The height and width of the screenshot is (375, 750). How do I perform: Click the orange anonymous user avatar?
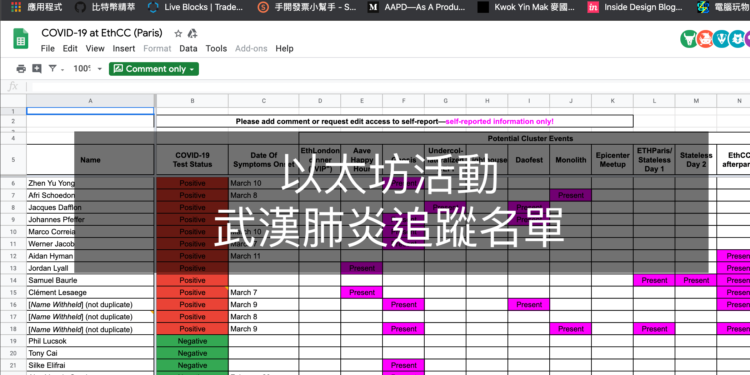pos(705,39)
